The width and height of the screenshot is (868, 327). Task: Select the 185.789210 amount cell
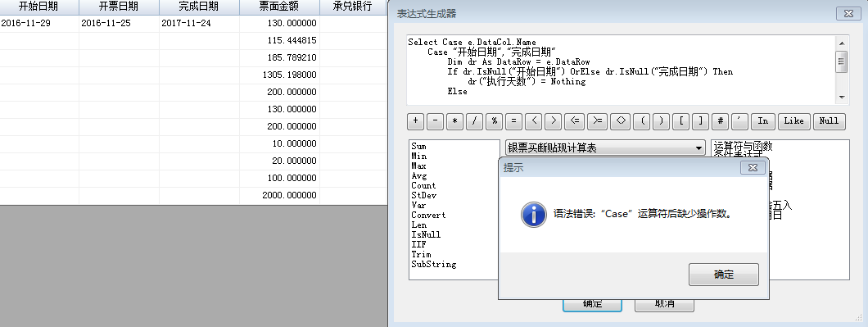(x=279, y=57)
